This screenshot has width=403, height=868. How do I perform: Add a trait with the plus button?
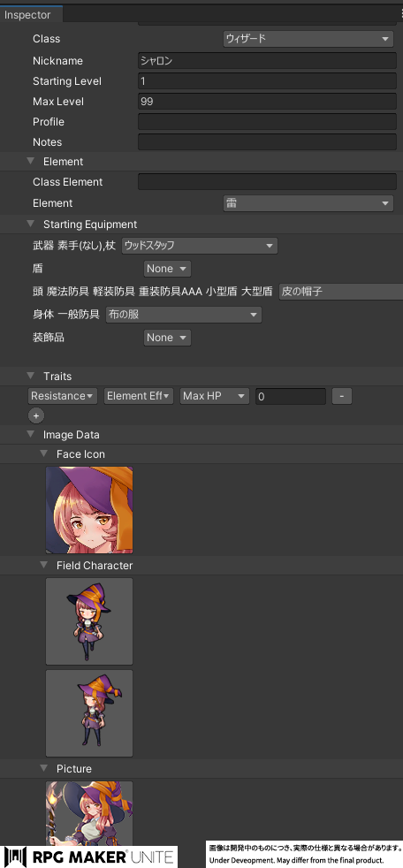coord(36,415)
